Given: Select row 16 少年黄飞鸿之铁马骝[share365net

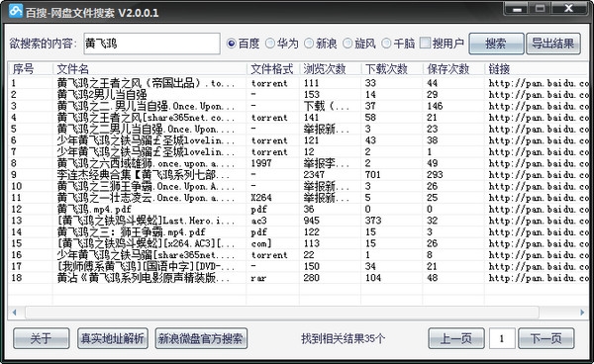Looking at the screenshot, I should tap(299, 255).
